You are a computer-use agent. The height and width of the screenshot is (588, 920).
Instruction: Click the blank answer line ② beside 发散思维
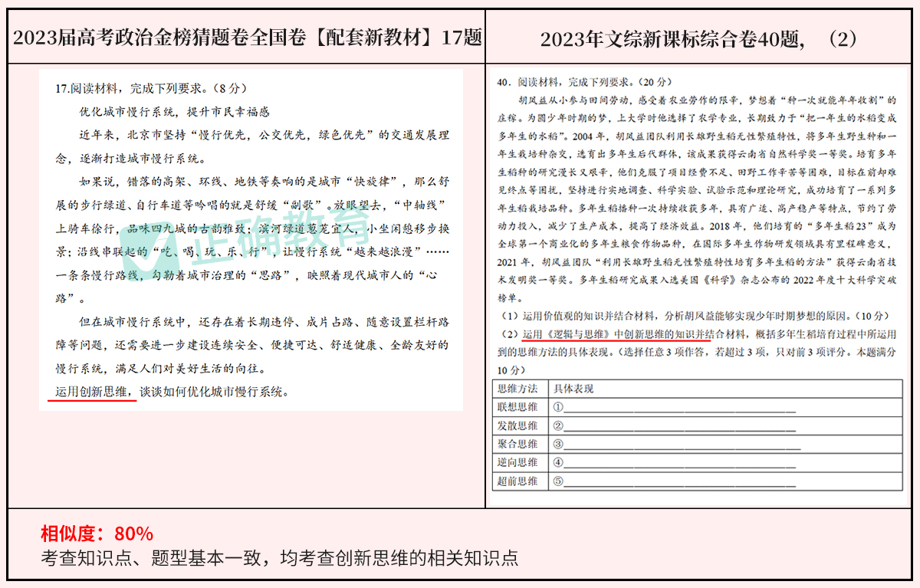[675, 427]
